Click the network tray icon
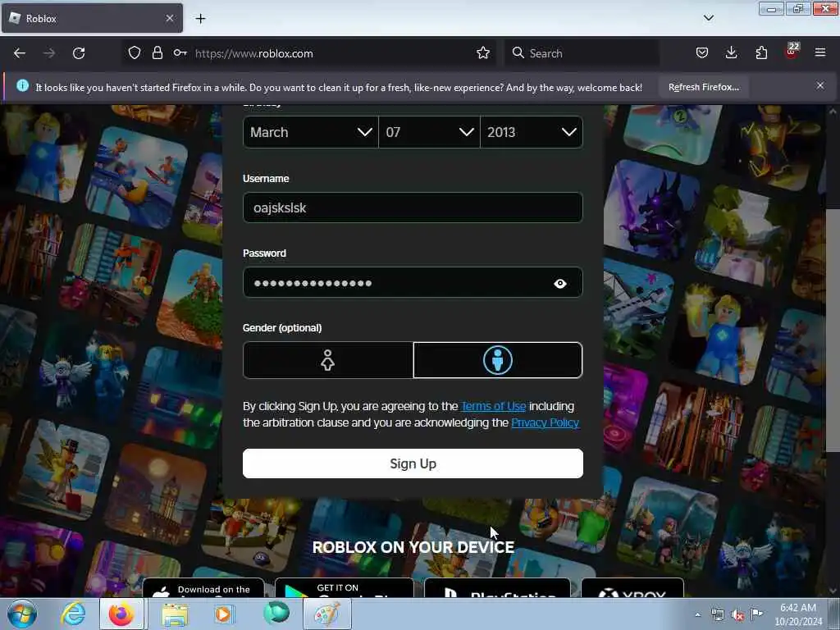This screenshot has height=630, width=840. coord(717,614)
